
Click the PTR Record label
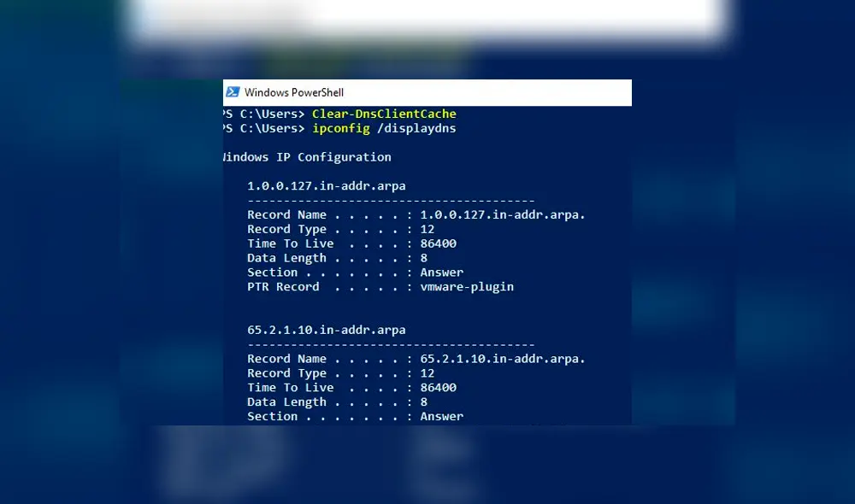pyautogui.click(x=283, y=287)
